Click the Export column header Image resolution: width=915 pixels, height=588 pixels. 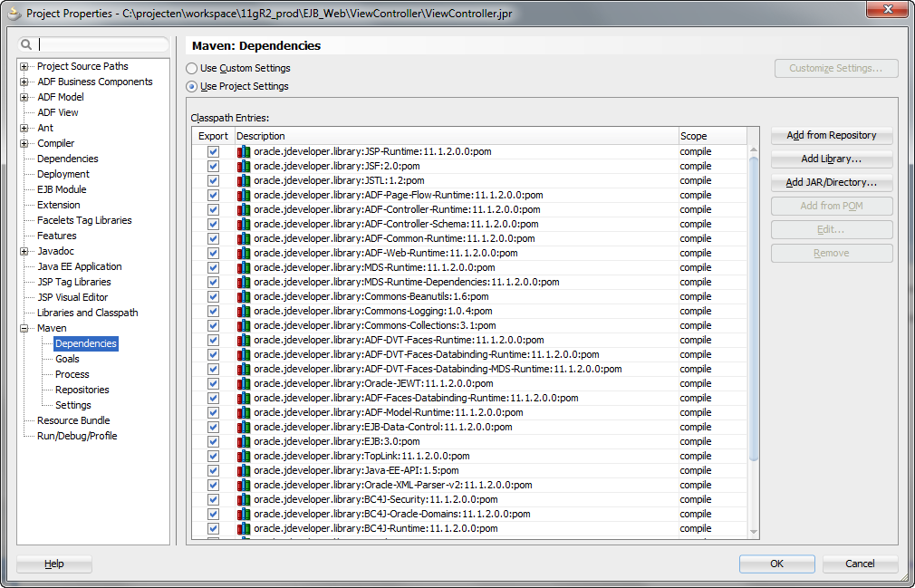pos(214,136)
